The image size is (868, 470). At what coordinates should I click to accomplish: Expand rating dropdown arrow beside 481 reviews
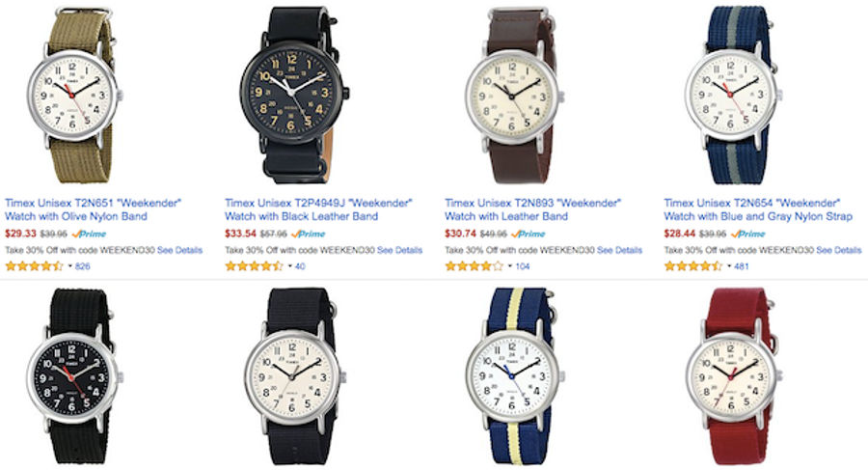click(x=730, y=266)
